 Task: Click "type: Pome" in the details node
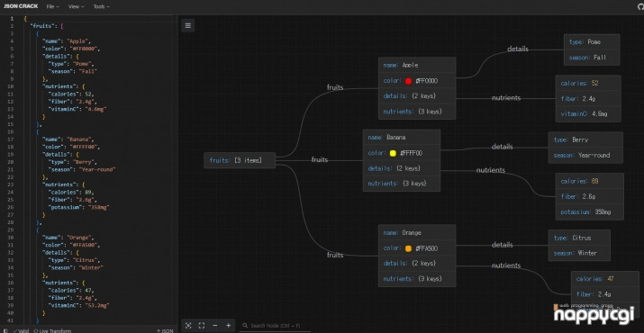tap(592, 42)
